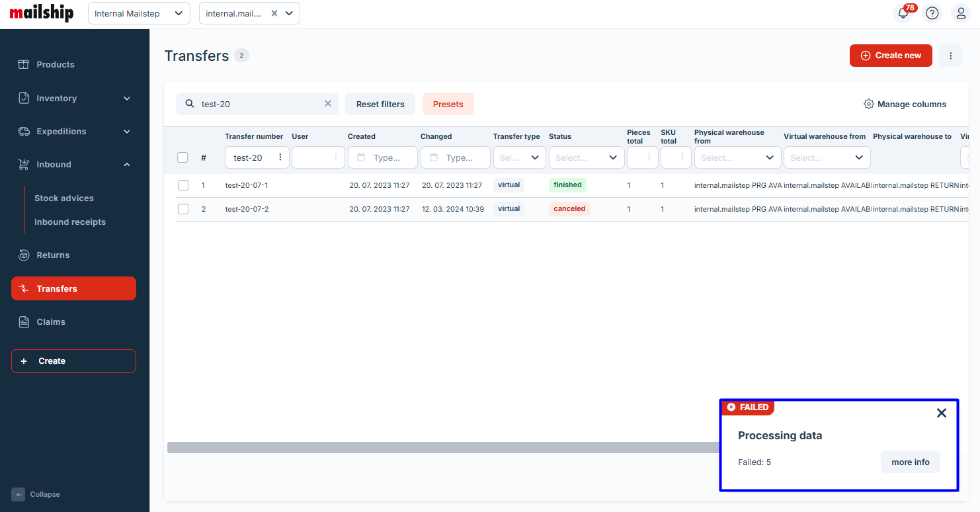The height and width of the screenshot is (512, 980).
Task: Click the mailship logo
Action: coord(42,14)
